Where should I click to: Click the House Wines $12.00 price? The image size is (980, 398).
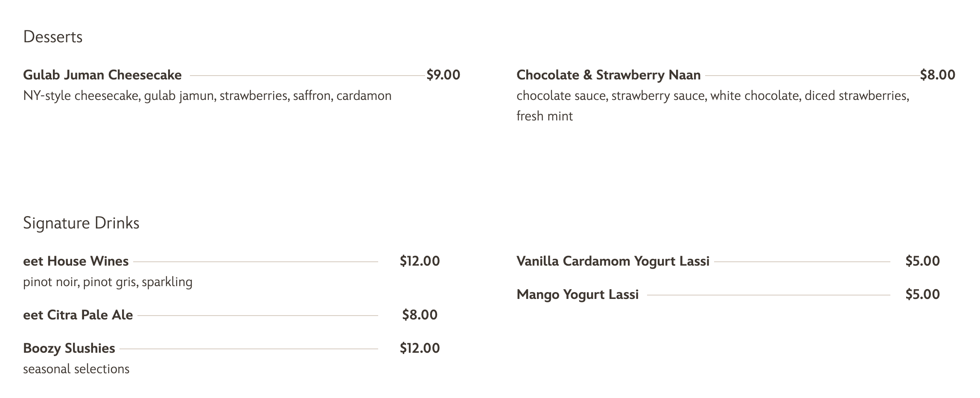coord(420,261)
